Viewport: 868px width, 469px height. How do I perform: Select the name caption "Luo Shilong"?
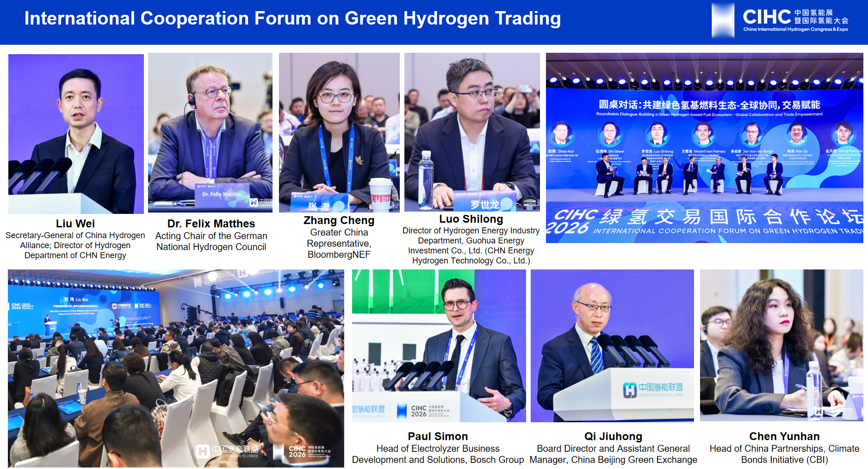[471, 219]
